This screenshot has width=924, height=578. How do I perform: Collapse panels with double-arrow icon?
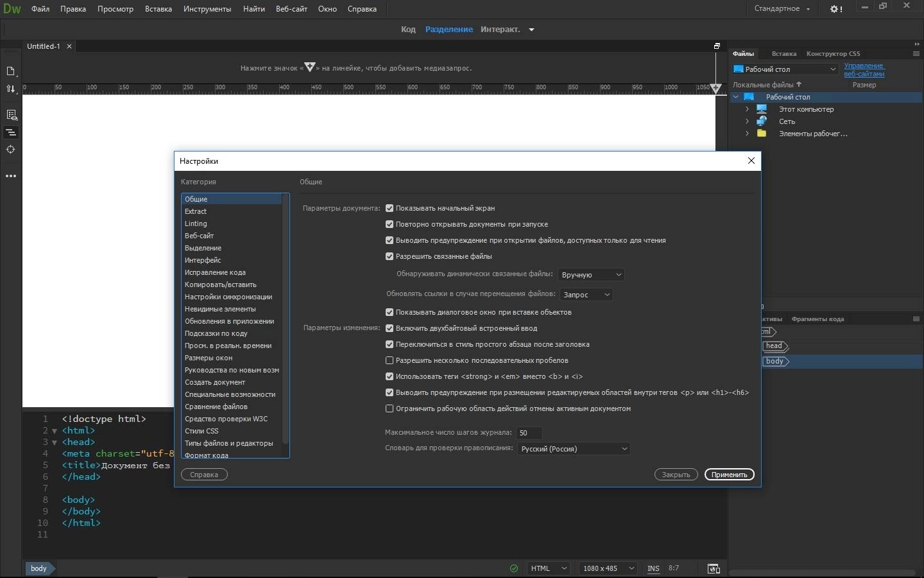point(916,44)
